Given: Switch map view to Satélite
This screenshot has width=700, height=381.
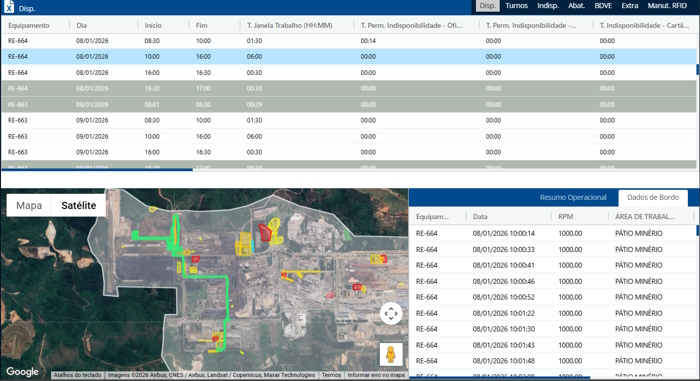Looking at the screenshot, I should point(79,205).
